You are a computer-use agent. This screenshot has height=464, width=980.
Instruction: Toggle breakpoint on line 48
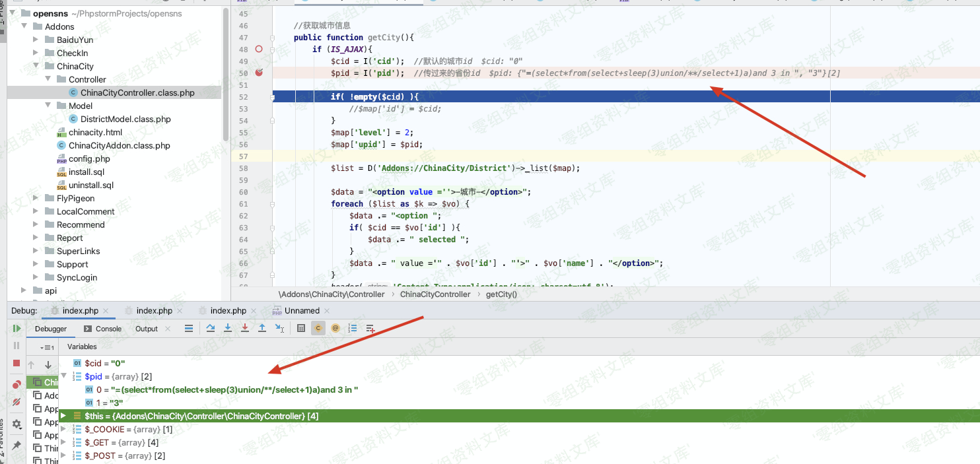click(259, 50)
